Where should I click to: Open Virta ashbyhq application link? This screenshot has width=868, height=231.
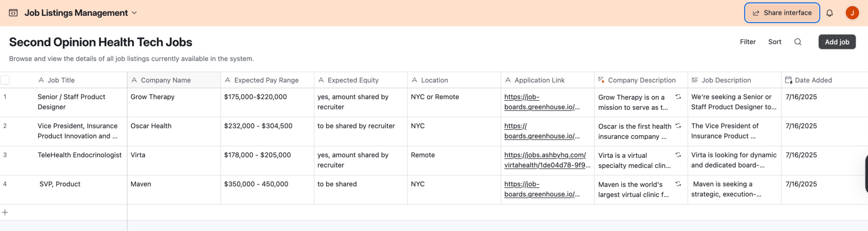[547, 160]
